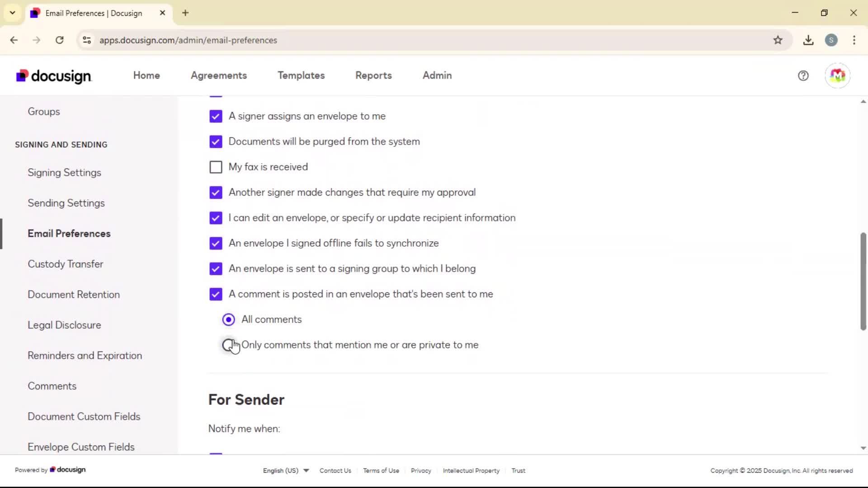Open Reminders and Expiration in sidebar
Viewport: 868px width, 488px height.
85,356
